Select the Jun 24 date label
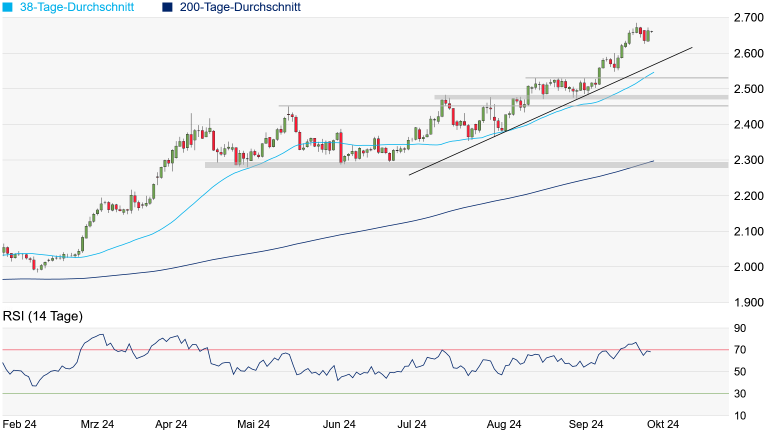This screenshot has width=765, height=430. click(339, 424)
